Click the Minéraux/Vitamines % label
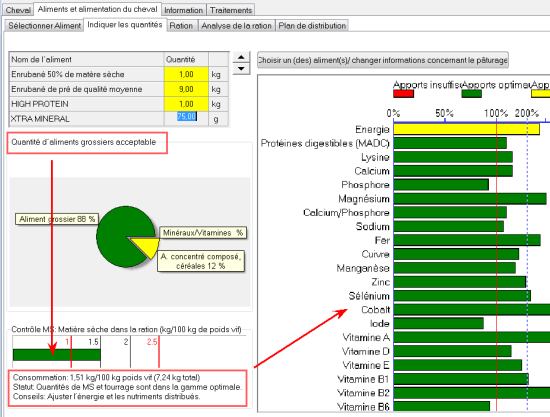 (203, 233)
